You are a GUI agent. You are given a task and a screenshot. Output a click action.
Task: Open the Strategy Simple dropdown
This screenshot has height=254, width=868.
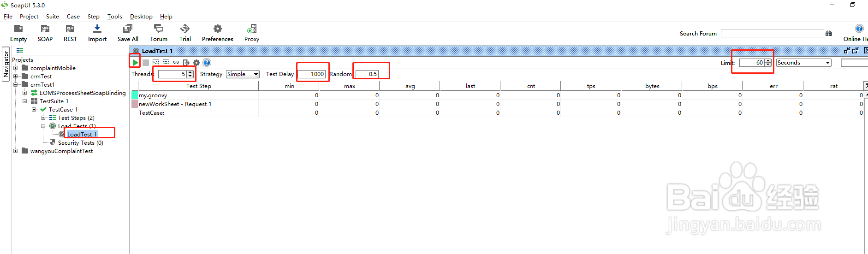tap(243, 74)
